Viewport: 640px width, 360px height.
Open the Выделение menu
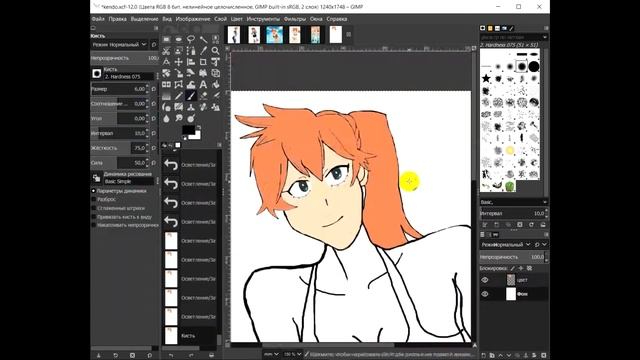[x=144, y=19]
